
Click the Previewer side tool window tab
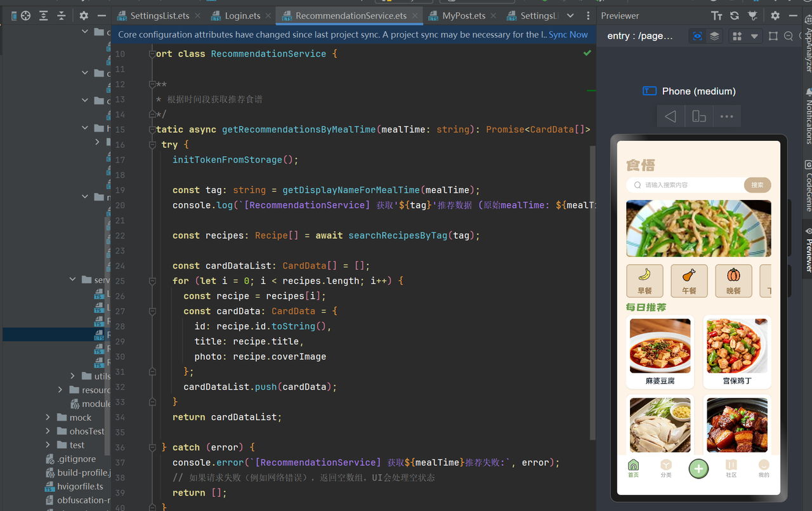pyautogui.click(x=808, y=250)
